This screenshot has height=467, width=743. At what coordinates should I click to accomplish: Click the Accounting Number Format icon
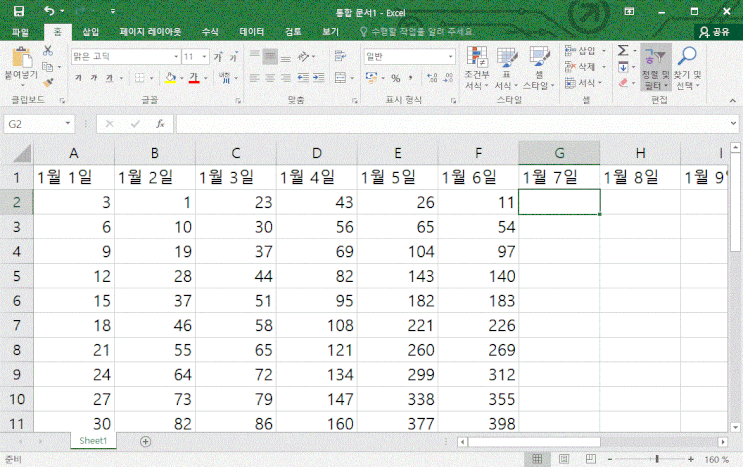coord(372,78)
